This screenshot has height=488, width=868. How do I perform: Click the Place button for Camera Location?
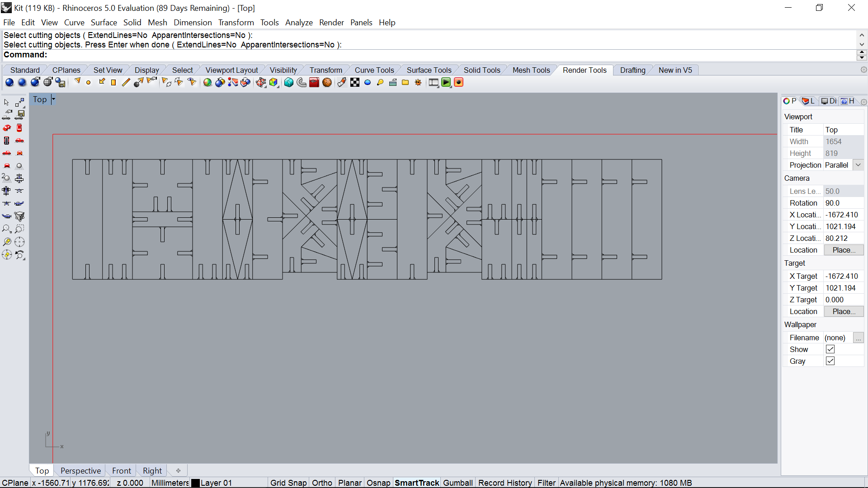point(844,250)
